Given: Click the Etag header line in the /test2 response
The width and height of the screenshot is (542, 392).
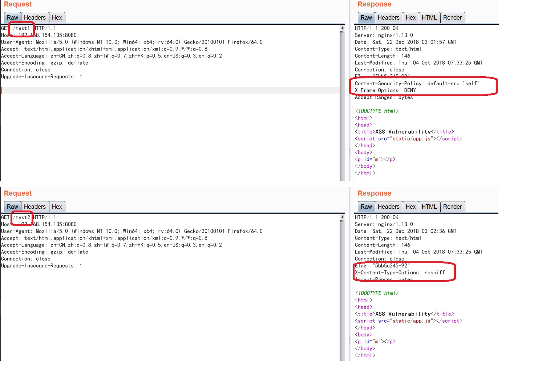Looking at the screenshot, I should [x=382, y=266].
